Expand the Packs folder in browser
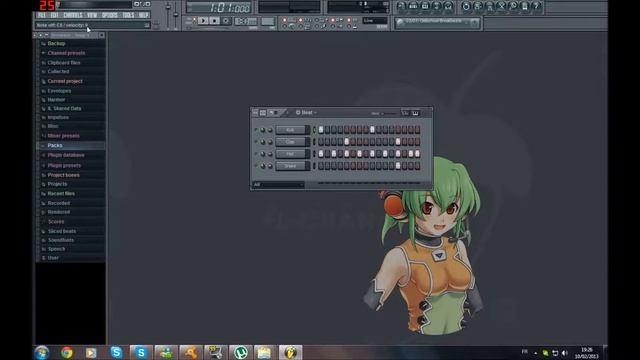Viewport: 640px width, 360px height. 55,145
